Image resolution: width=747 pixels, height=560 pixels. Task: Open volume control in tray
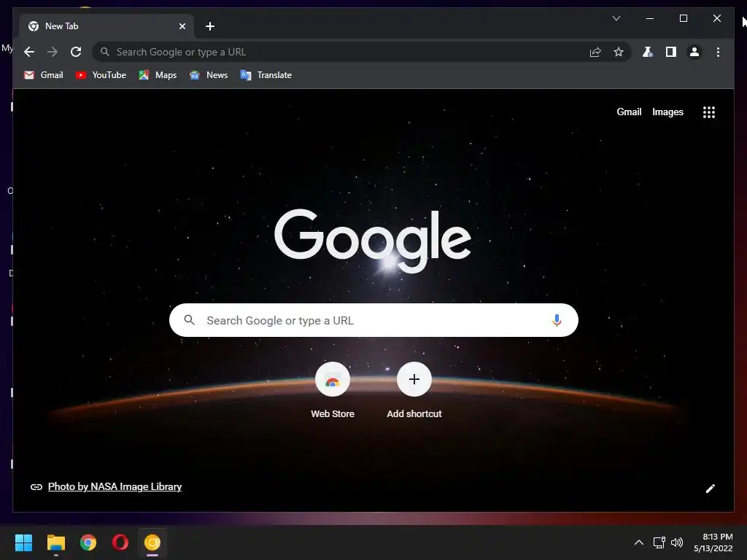(x=676, y=542)
